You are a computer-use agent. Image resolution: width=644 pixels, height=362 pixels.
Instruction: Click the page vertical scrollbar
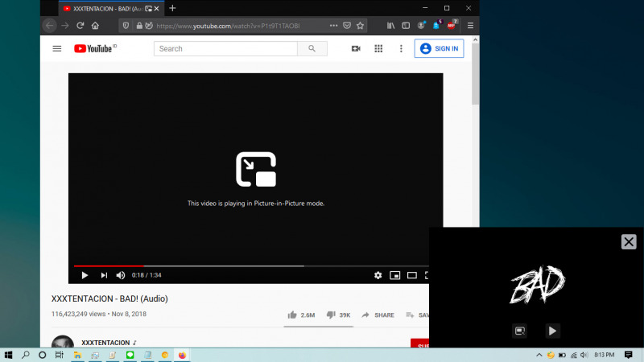pyautogui.click(x=475, y=74)
